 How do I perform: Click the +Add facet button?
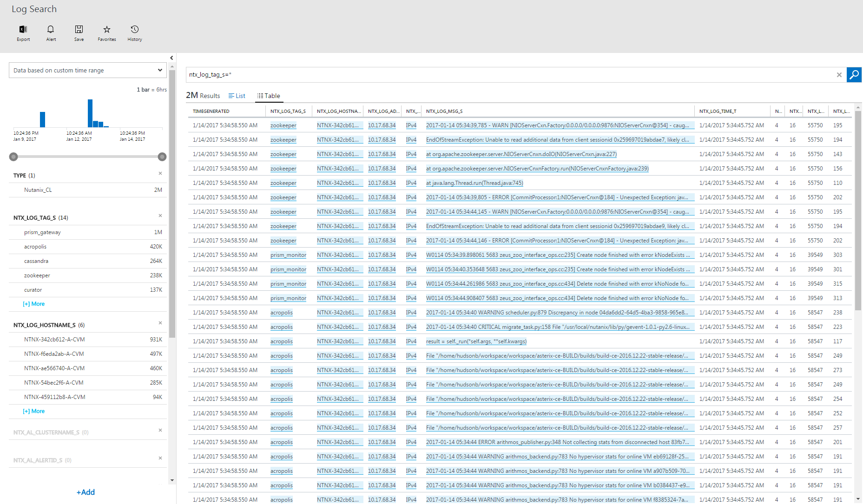[86, 492]
